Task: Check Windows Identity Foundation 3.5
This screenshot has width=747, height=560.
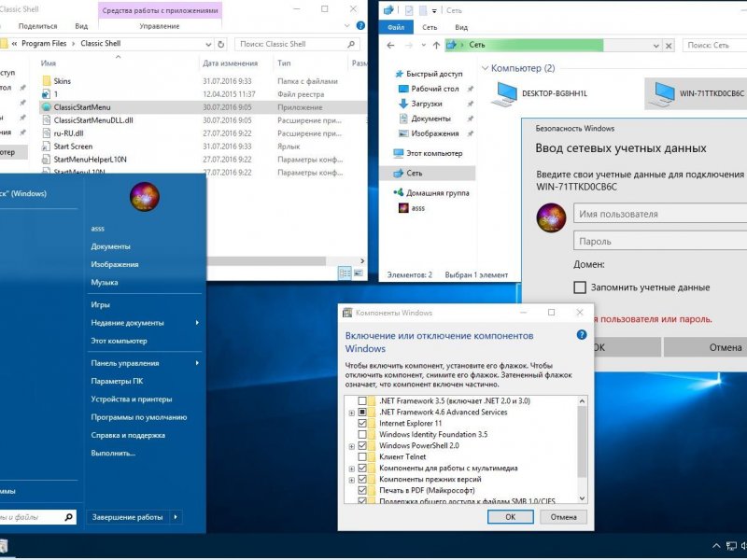Action: (x=362, y=434)
